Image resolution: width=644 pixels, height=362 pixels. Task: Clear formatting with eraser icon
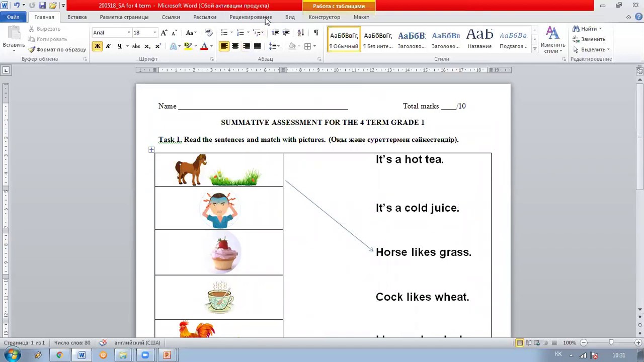tap(209, 33)
